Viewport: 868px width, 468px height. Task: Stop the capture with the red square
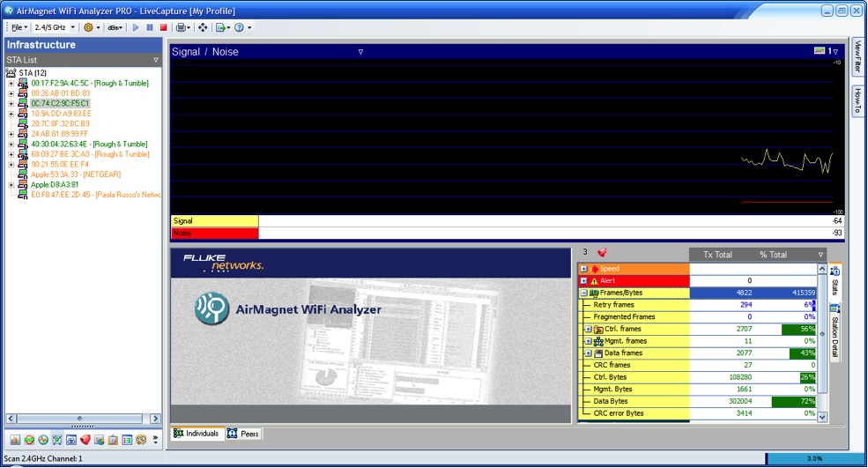click(163, 27)
